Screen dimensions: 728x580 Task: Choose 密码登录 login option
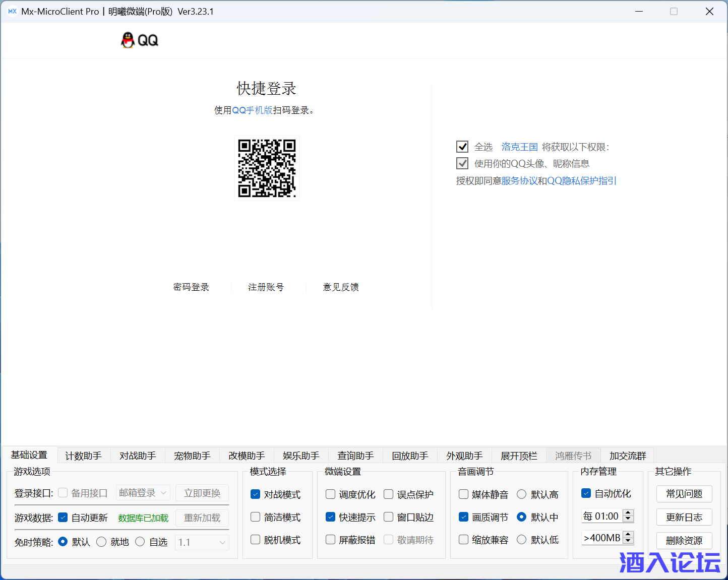[191, 287]
